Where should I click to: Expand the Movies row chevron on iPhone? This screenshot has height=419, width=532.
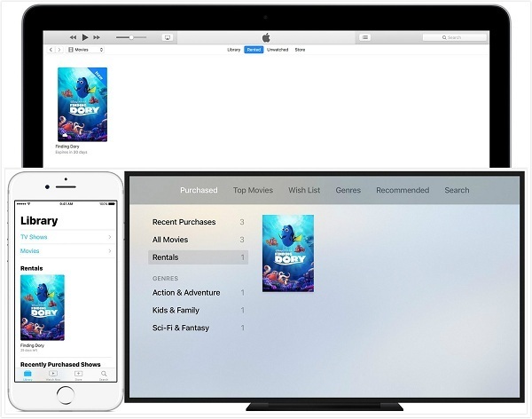[110, 251]
